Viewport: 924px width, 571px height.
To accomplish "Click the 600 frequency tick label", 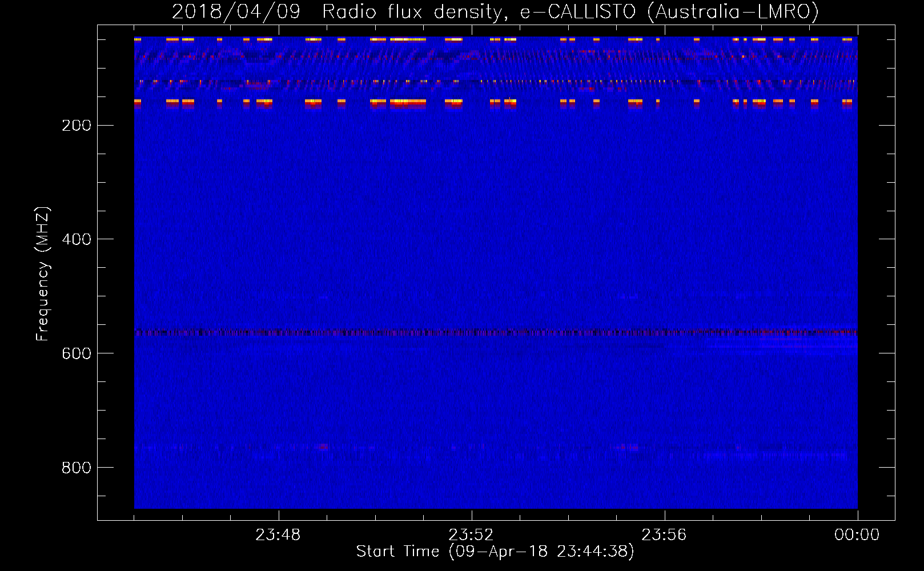I will [x=77, y=353].
